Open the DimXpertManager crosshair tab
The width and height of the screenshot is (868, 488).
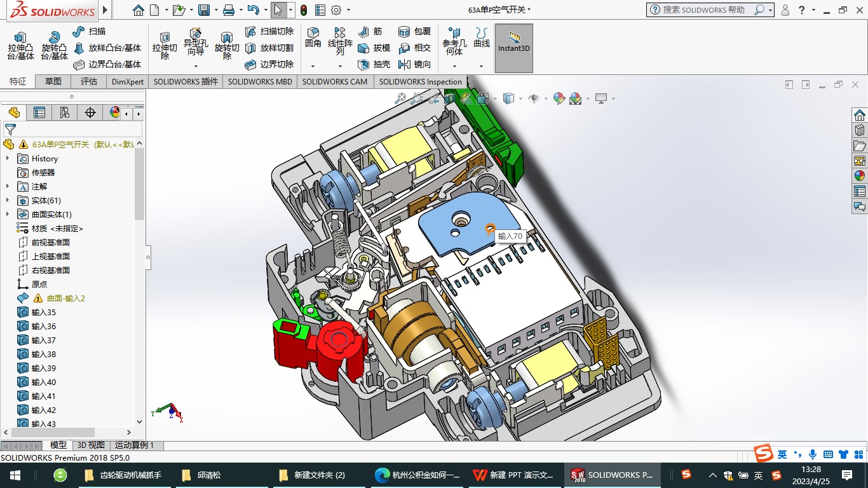coord(90,112)
